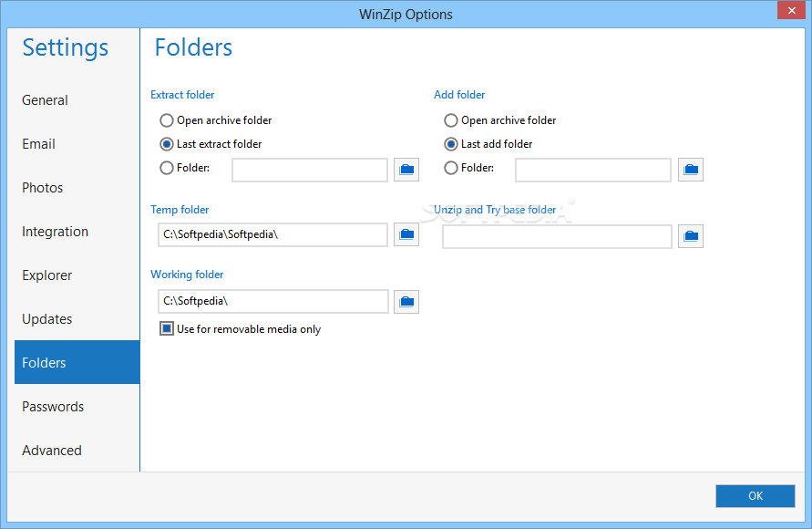Open the Photos settings page
Viewport: 812px width, 529px height.
coord(77,188)
